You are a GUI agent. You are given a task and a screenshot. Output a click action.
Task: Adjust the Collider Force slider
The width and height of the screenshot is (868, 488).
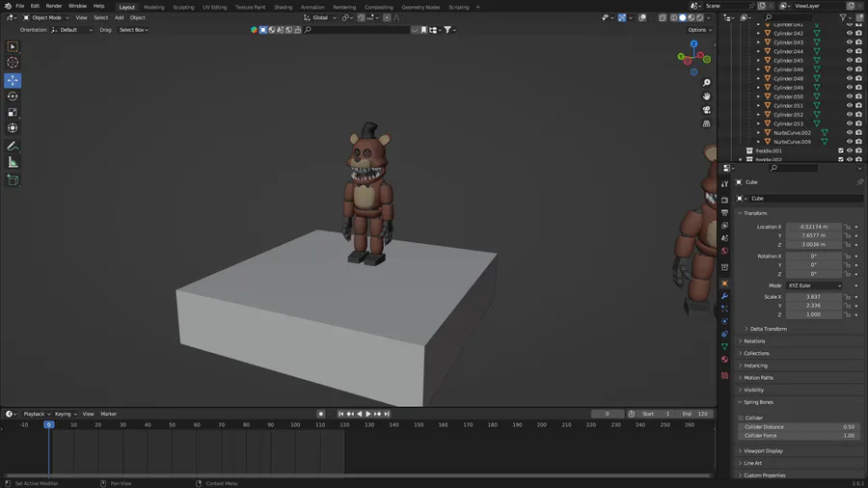(799, 436)
